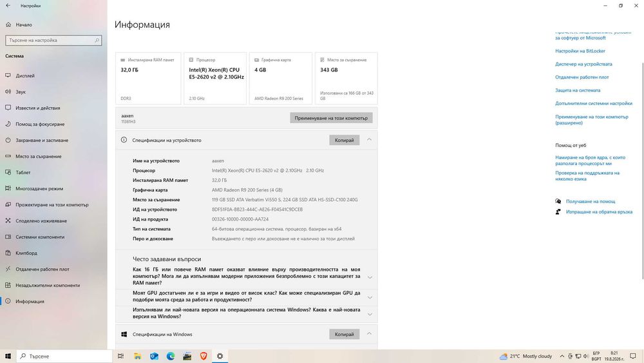Click Получаване на помощ link
The height and width of the screenshot is (363, 644).
pyautogui.click(x=591, y=201)
